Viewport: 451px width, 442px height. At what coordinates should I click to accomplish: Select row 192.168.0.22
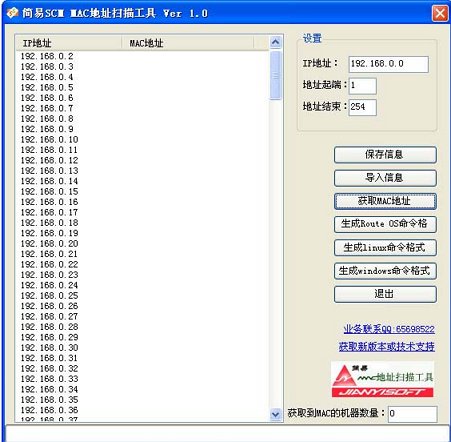pos(142,264)
